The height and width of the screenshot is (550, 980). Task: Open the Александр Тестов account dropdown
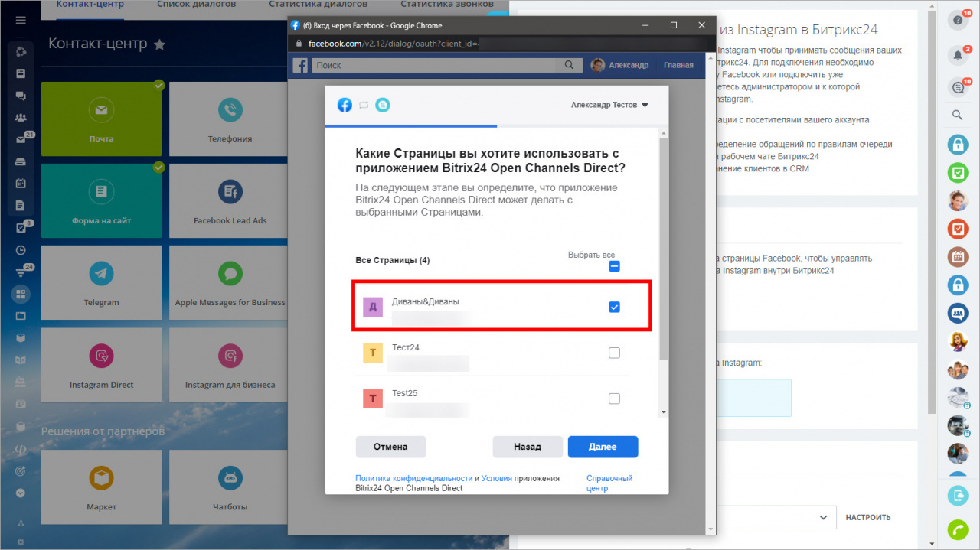(x=609, y=105)
